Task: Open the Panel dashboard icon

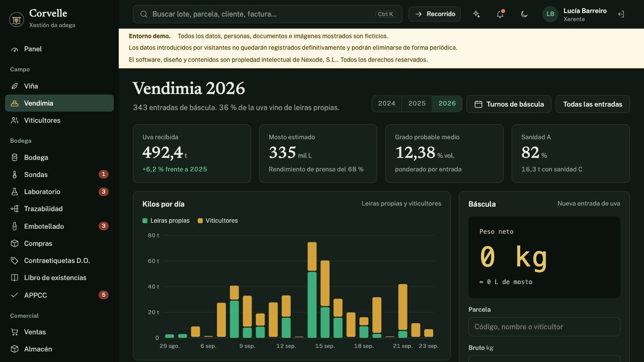Action: [15, 49]
